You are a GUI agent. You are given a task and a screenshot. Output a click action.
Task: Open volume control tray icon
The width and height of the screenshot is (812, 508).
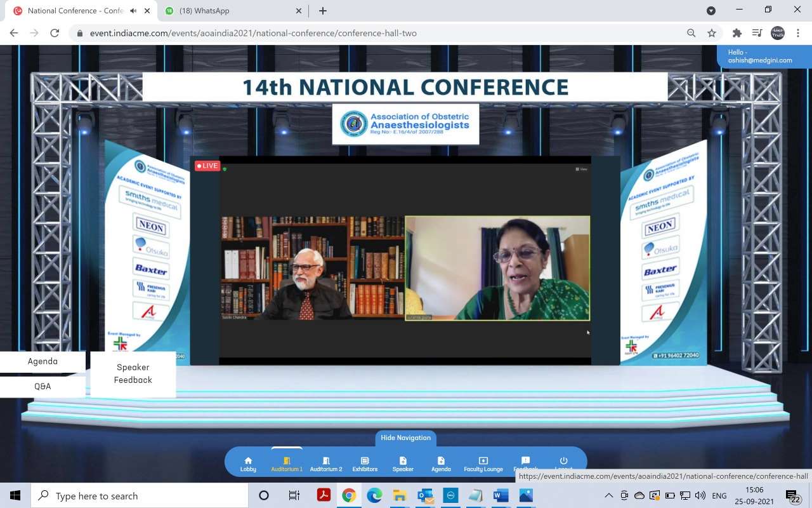coord(700,496)
